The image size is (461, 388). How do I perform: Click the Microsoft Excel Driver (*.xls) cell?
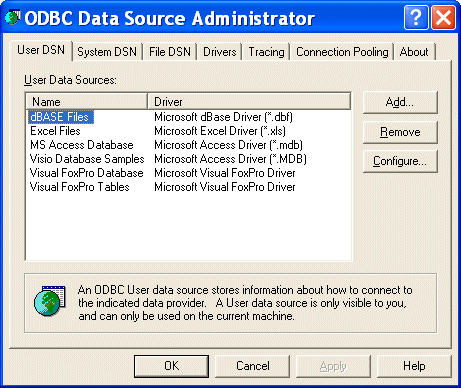220,131
